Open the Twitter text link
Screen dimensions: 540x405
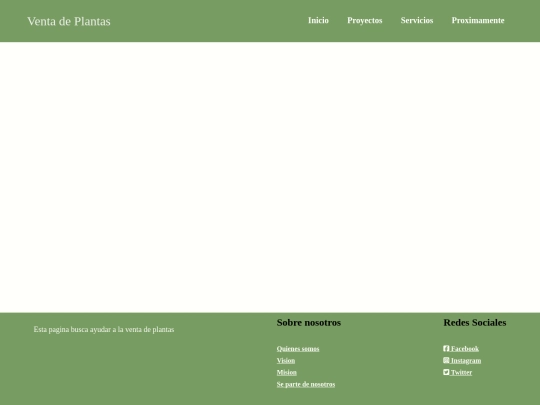(x=461, y=372)
